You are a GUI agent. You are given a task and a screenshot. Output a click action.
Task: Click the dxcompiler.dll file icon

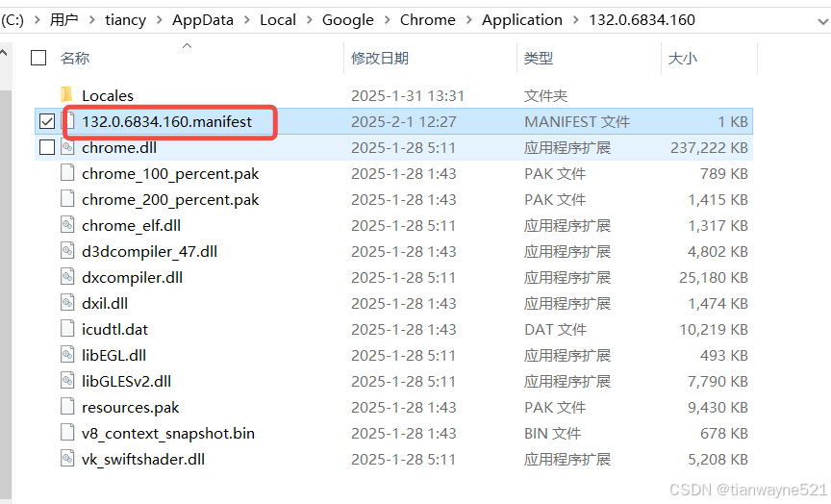click(x=67, y=277)
